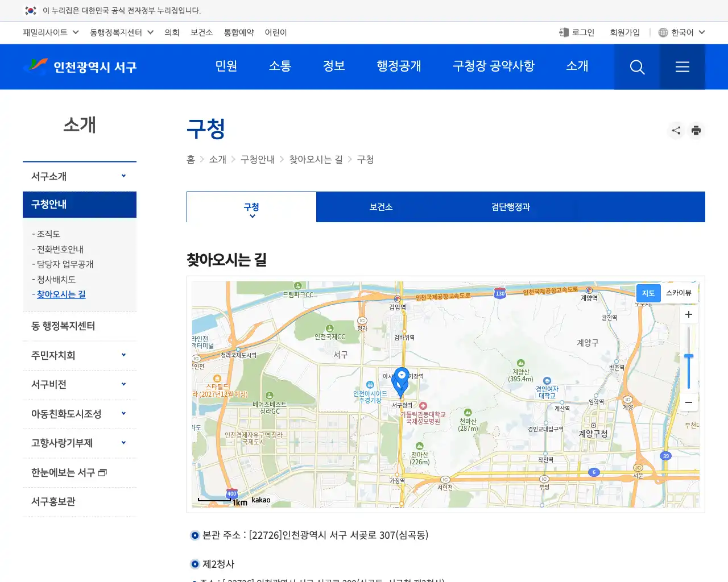Switch to the 보건소 tab
Viewport: 728px width, 582px height.
380,207
